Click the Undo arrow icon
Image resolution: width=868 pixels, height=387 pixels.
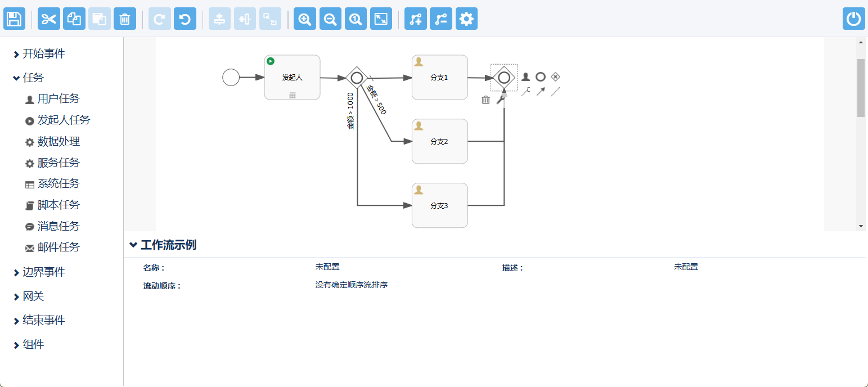[185, 19]
